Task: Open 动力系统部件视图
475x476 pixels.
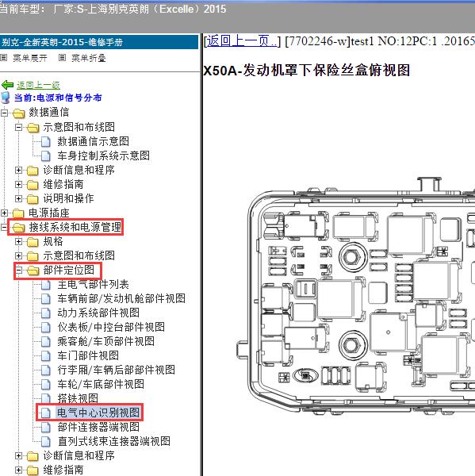Action: point(98,313)
